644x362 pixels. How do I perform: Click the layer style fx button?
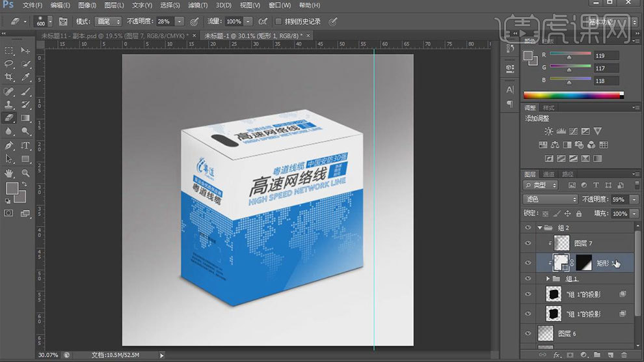coord(557,355)
